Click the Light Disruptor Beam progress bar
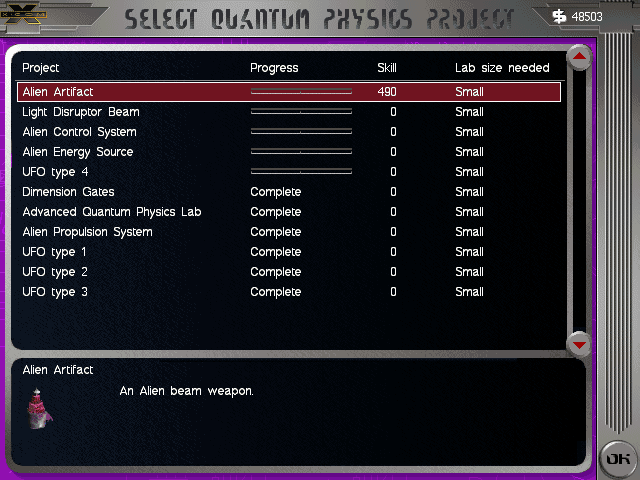This screenshot has height=480, width=640. click(301, 111)
